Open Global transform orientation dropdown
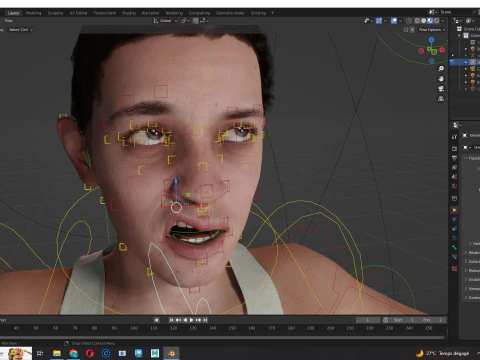480x360 pixels. click(165, 21)
